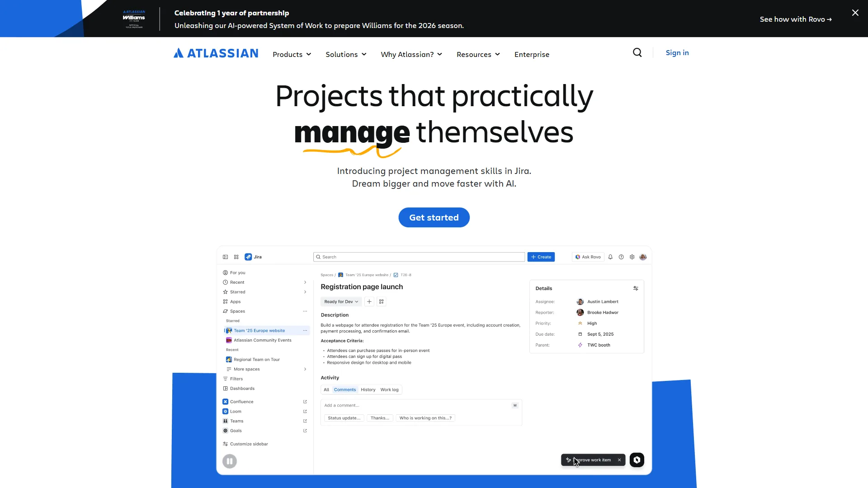Click the plus icon beside Ready for Dev

coord(369,302)
